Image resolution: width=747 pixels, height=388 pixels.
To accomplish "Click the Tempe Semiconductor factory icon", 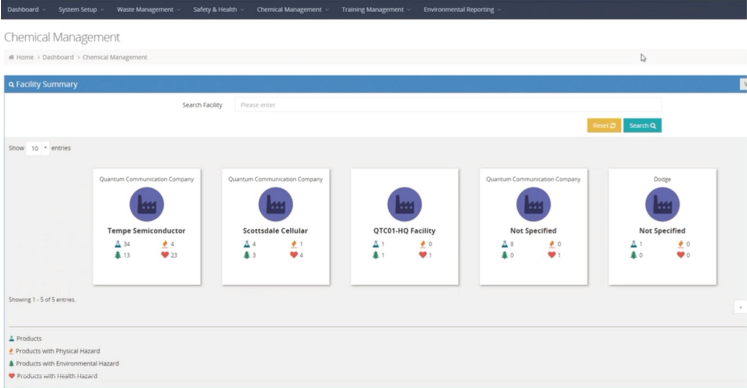I will [147, 204].
